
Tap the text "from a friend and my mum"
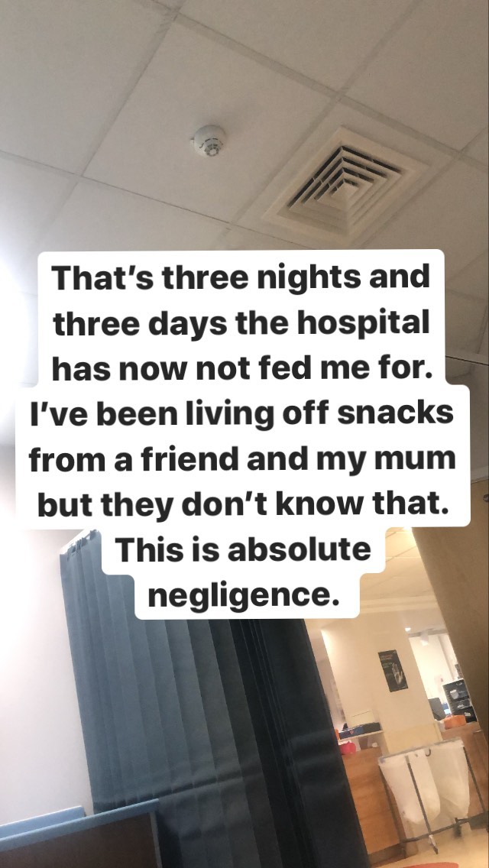[x=242, y=459]
